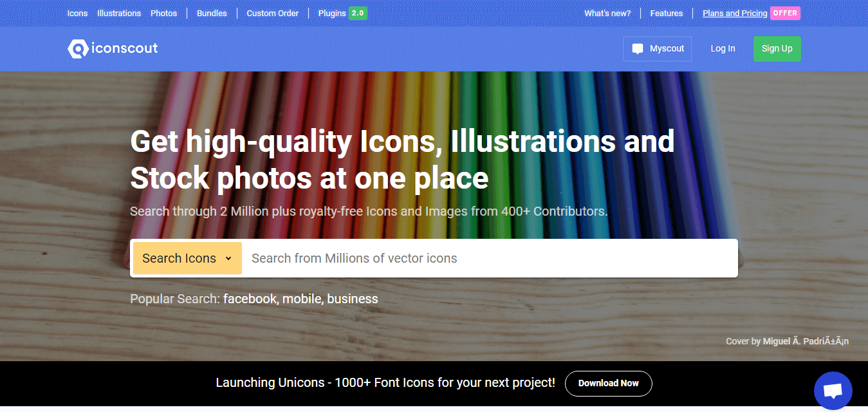
Task: Click the pink OFFER badge
Action: tap(785, 13)
